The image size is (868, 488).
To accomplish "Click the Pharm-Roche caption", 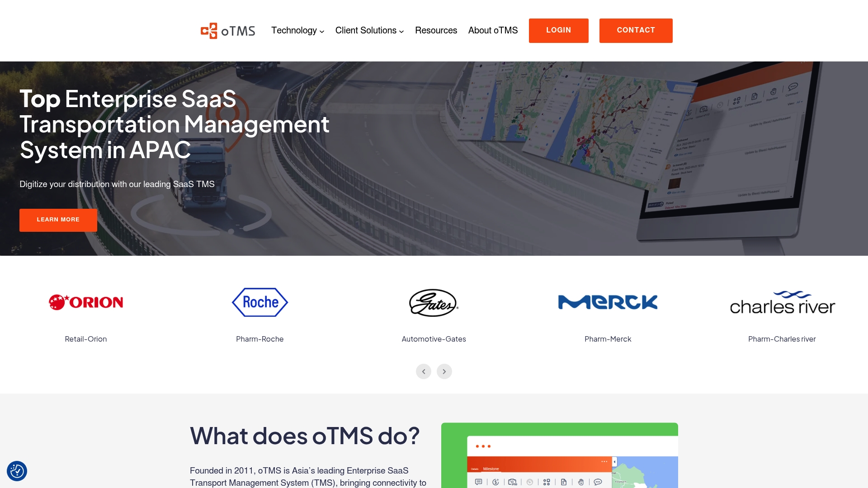I will [260, 339].
